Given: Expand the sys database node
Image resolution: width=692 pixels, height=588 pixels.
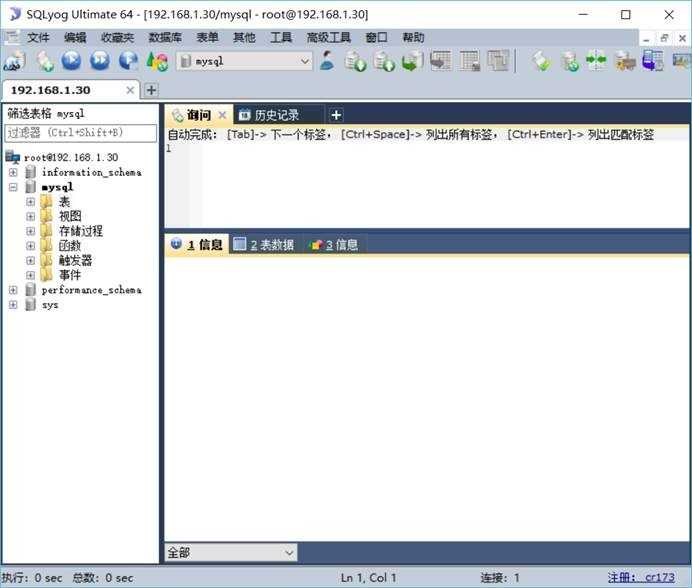Looking at the screenshot, I should pyautogui.click(x=13, y=305).
